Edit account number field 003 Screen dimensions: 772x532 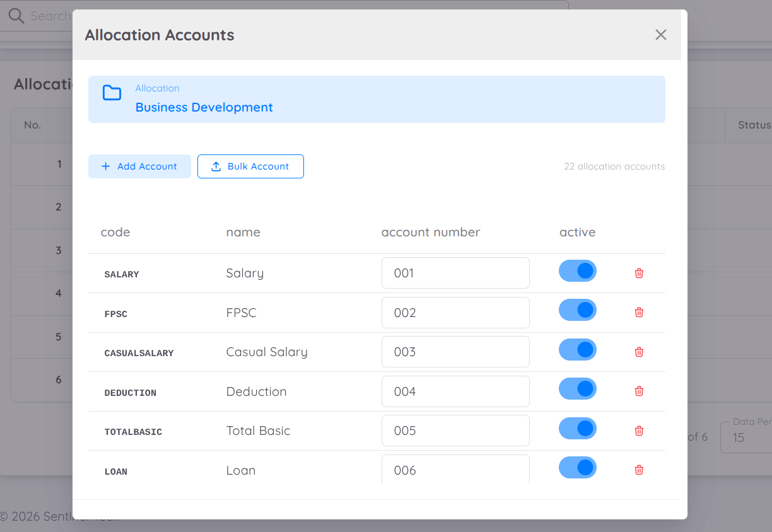pos(455,352)
